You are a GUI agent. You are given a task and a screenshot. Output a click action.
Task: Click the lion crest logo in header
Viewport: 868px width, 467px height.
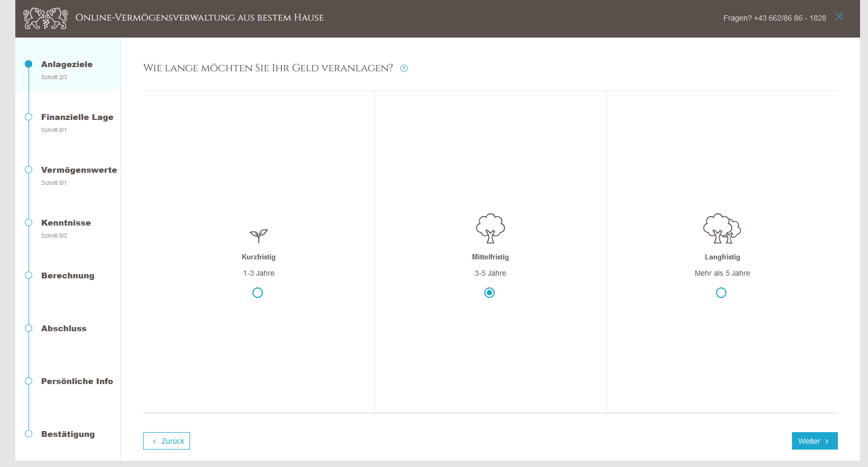coord(45,18)
